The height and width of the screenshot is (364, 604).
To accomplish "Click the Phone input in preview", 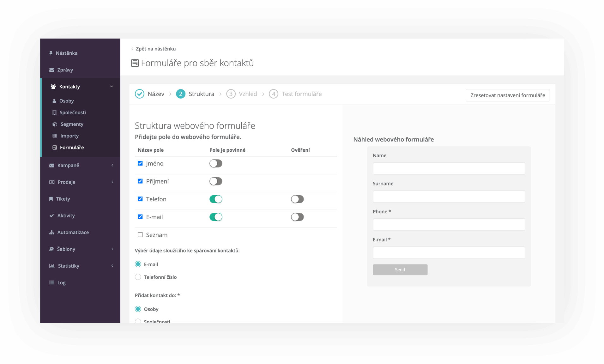I will tap(449, 225).
